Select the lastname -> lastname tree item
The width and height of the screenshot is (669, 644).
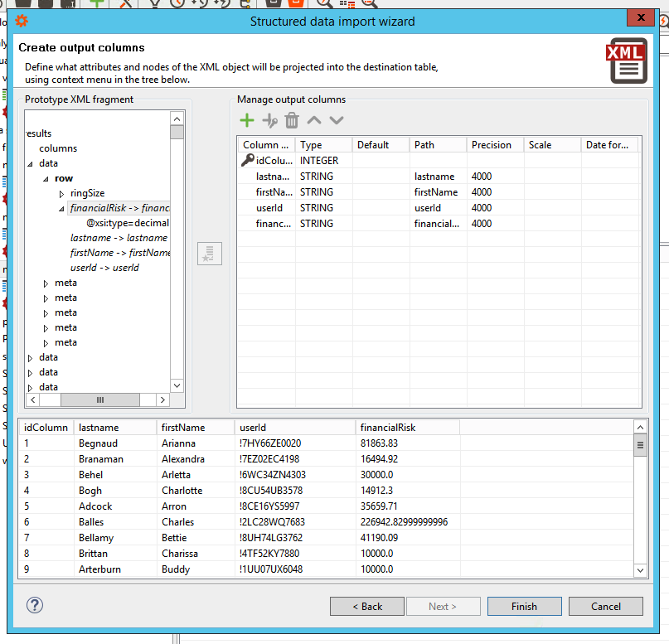(x=119, y=238)
